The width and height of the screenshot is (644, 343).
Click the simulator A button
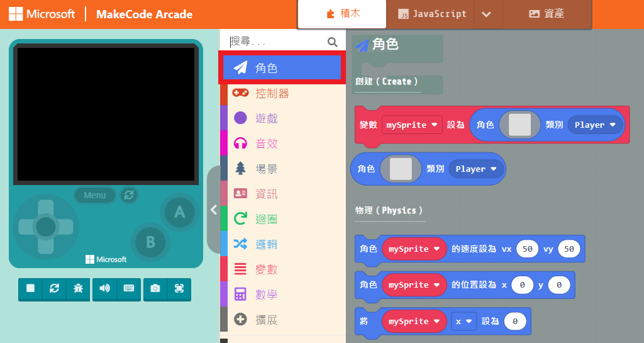[x=179, y=212]
